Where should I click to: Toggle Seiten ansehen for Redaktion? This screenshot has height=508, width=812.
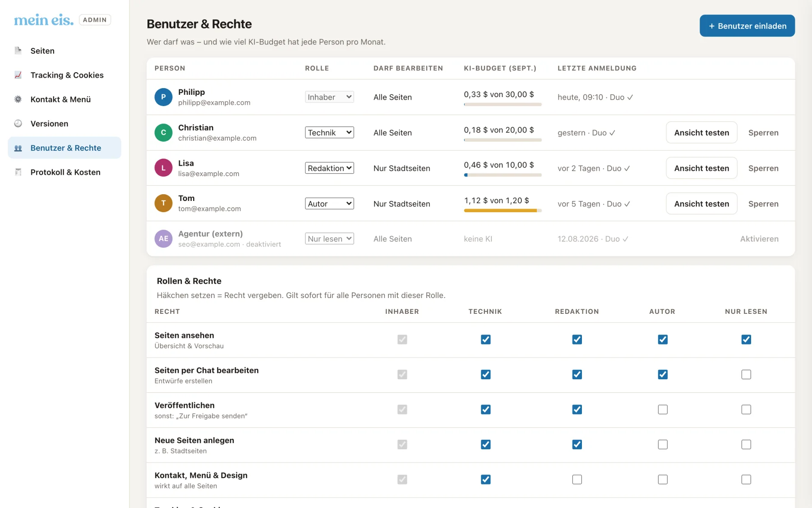coord(577,340)
